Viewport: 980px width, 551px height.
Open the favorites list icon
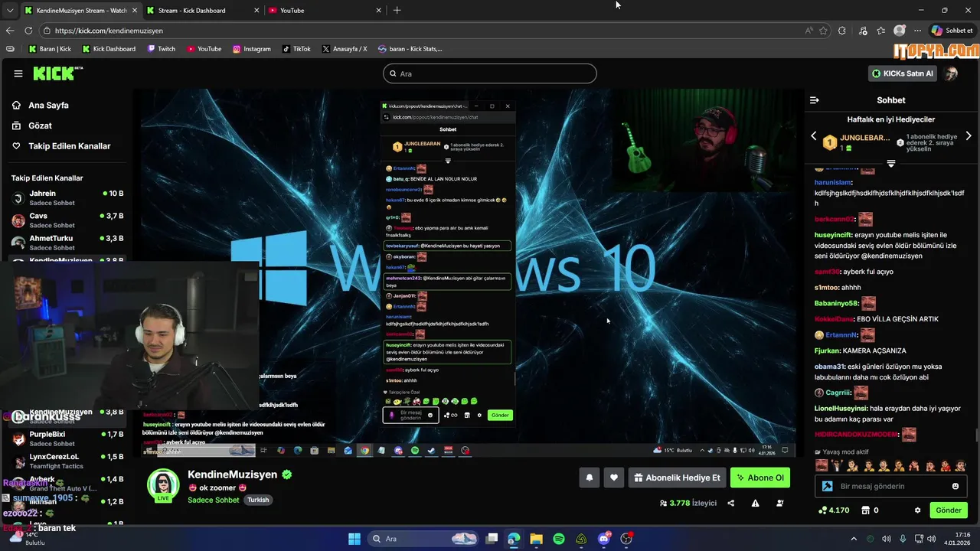[x=881, y=31]
